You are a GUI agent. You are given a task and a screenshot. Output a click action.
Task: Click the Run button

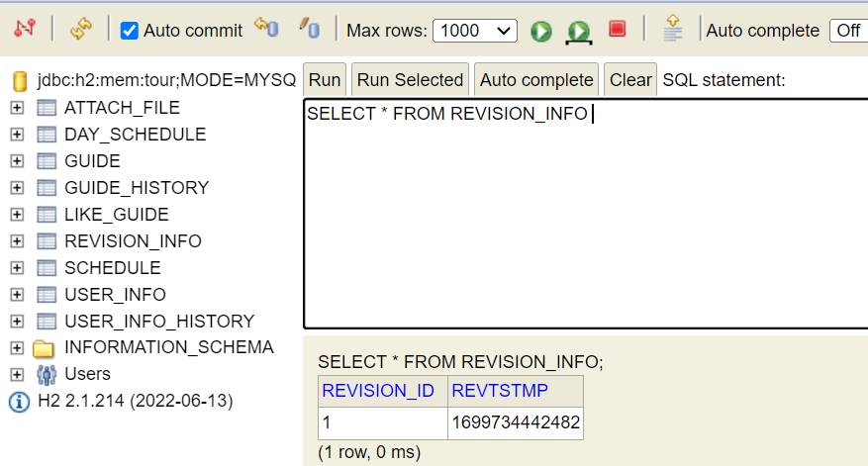[325, 80]
